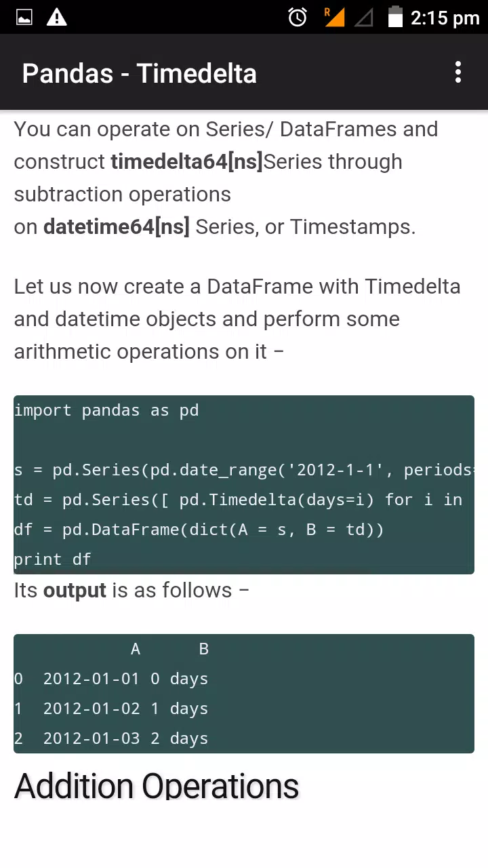Tap the orange roaming signal icon
This screenshot has width=488, height=868.
click(x=334, y=17)
